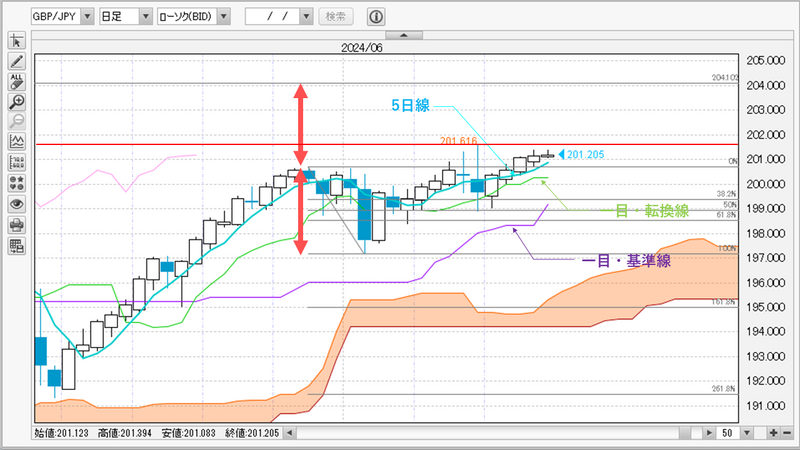Click the 201.616 resistance line label
Screen dimensions: 800x450
click(459, 140)
